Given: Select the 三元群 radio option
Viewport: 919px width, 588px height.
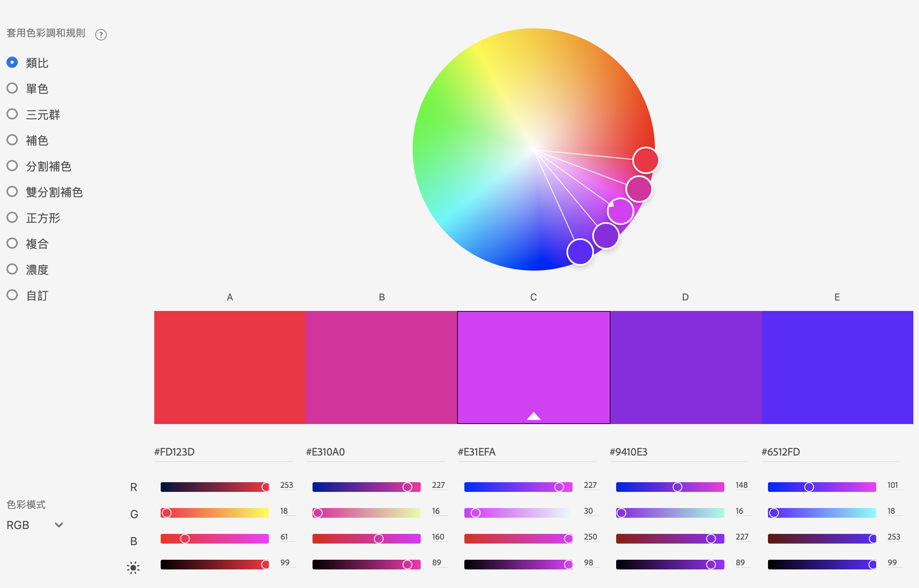Looking at the screenshot, I should pyautogui.click(x=13, y=114).
